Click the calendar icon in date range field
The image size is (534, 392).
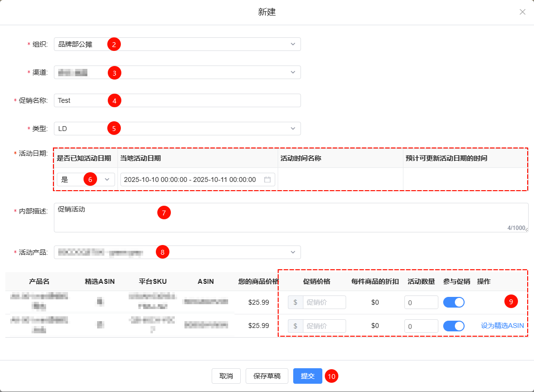click(267, 180)
